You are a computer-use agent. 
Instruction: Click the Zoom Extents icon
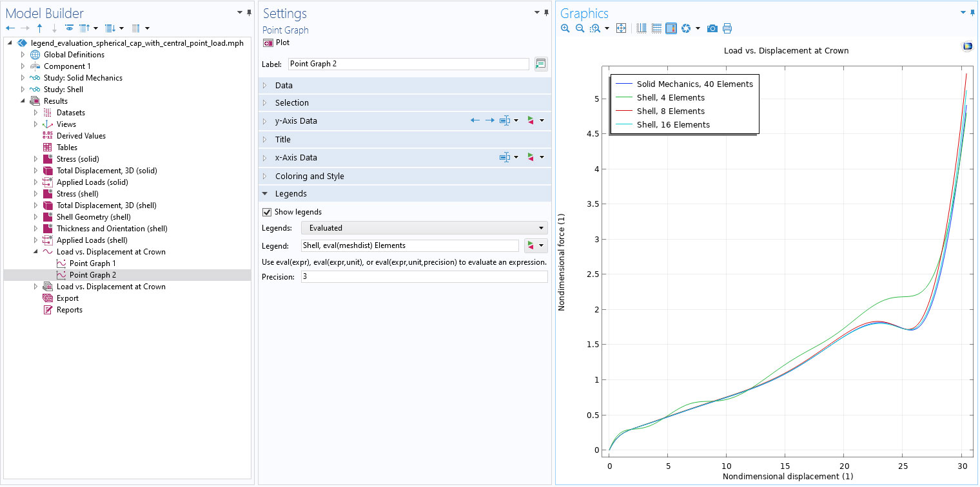coord(621,28)
